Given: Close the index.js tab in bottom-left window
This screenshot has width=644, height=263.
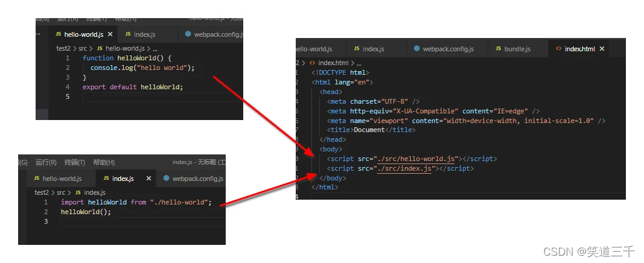Looking at the screenshot, I should (x=148, y=178).
